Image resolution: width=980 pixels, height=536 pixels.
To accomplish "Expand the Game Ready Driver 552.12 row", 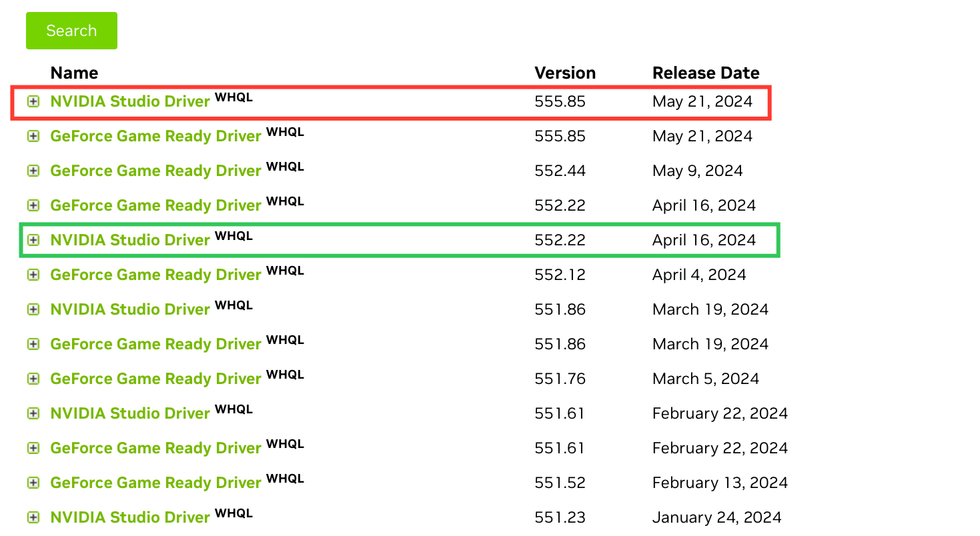I will coord(33,275).
